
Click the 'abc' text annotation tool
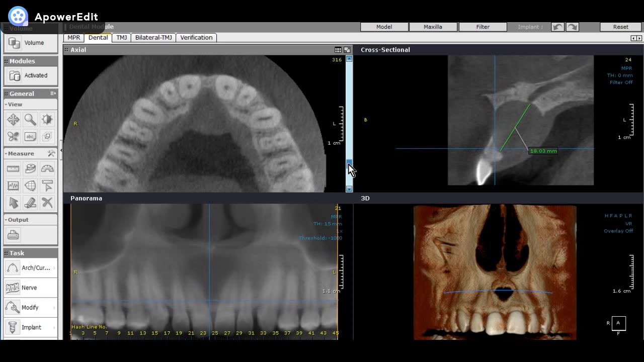[x=30, y=136]
